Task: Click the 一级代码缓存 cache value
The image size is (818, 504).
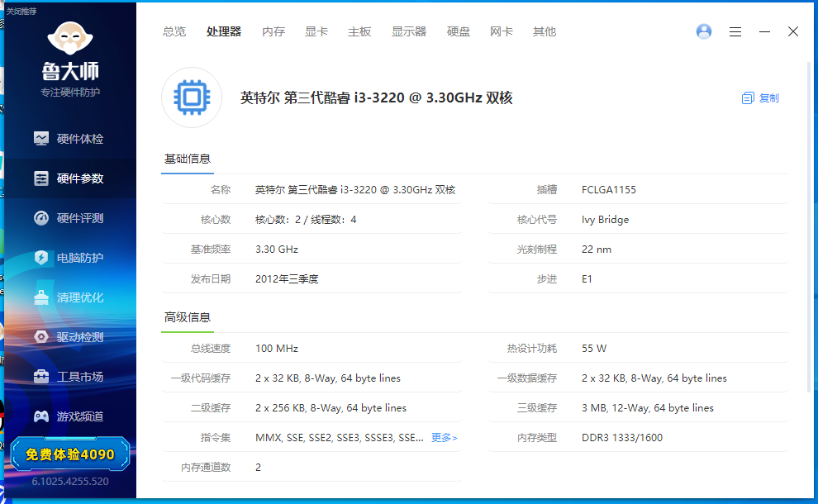Action: [328, 378]
